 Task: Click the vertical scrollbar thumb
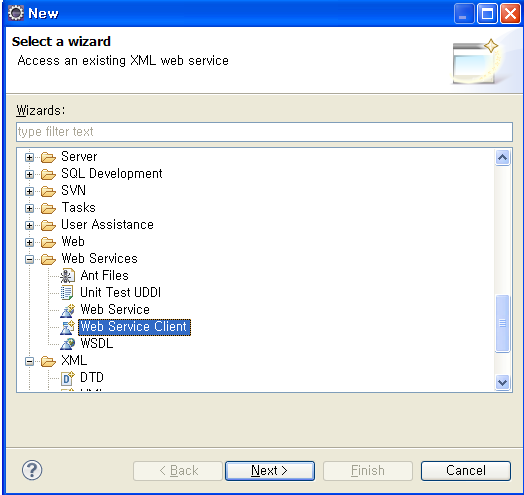503,323
